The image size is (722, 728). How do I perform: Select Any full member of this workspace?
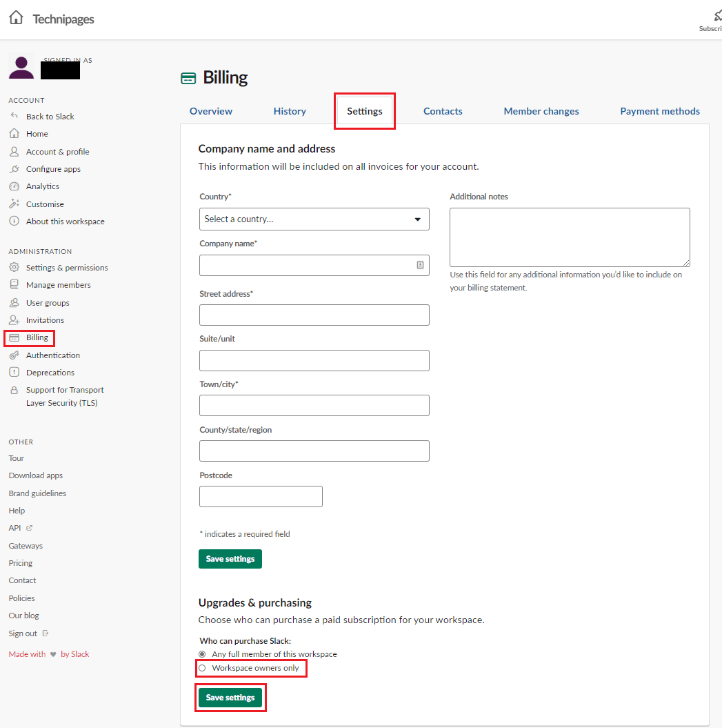202,654
